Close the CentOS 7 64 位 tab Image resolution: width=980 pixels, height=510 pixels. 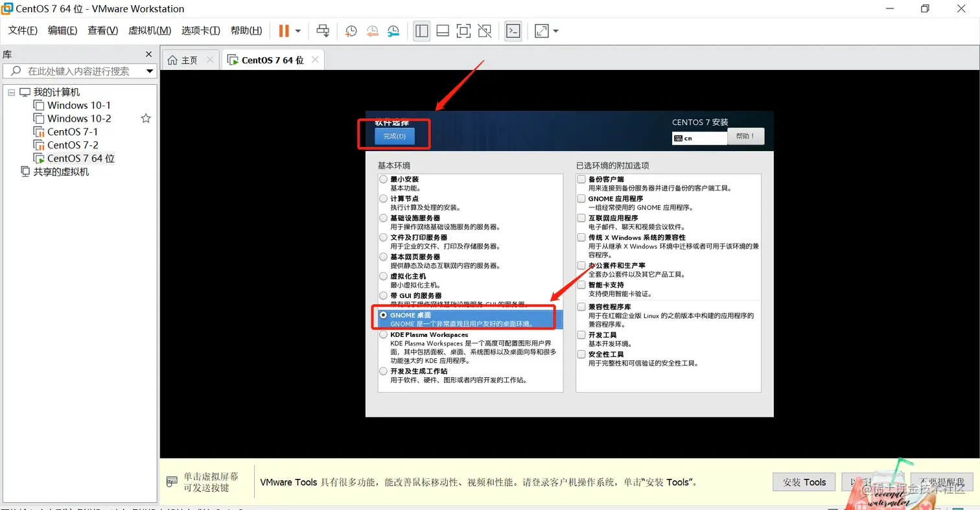tap(315, 60)
